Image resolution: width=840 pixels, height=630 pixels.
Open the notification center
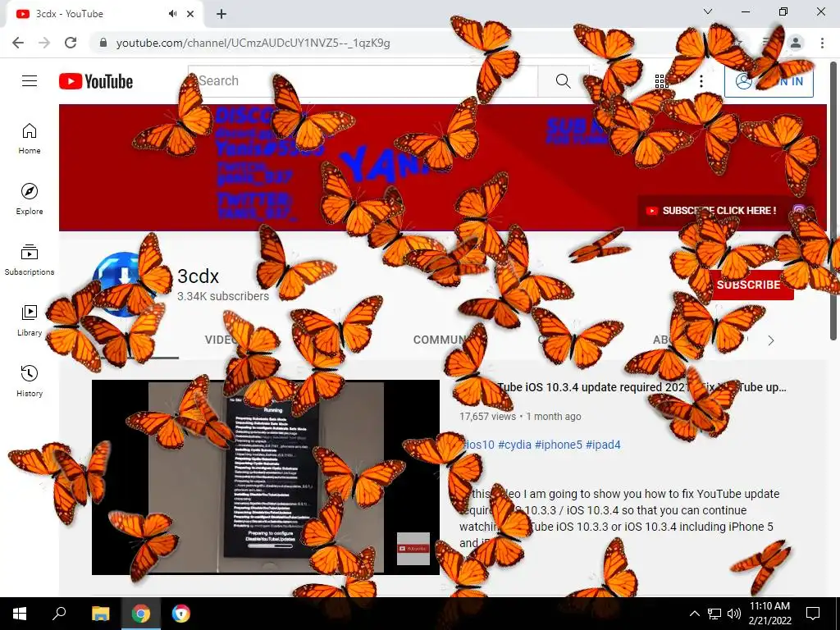[813, 614]
